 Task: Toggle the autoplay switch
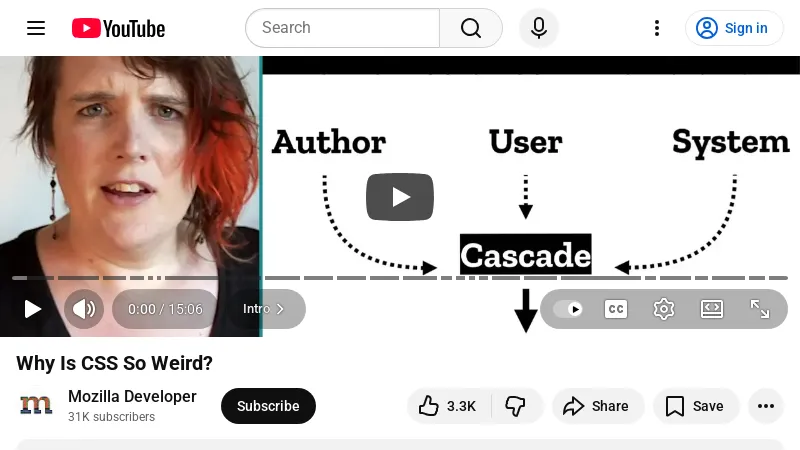(568, 309)
